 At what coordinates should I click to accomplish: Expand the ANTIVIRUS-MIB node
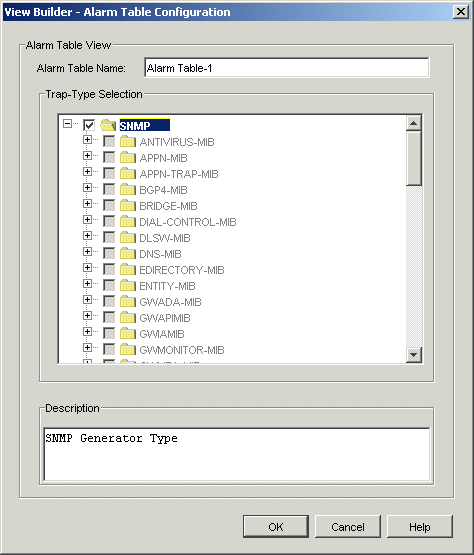[87, 139]
